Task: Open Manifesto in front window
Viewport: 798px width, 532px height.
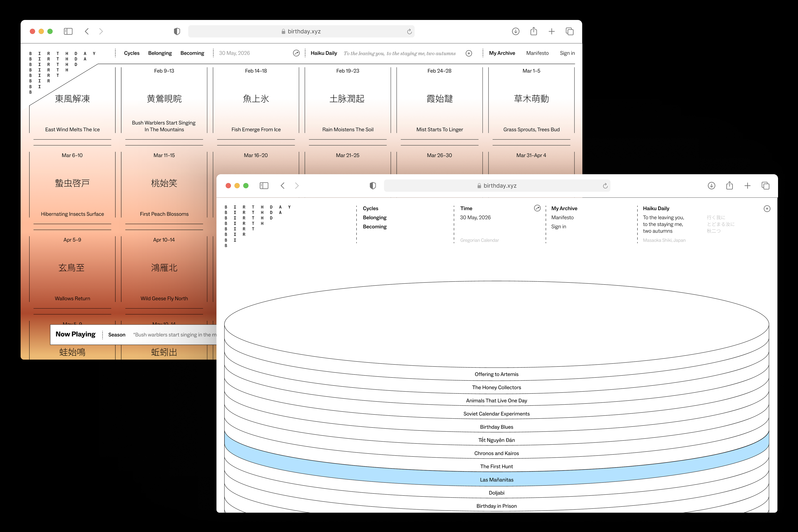Action: click(x=562, y=217)
